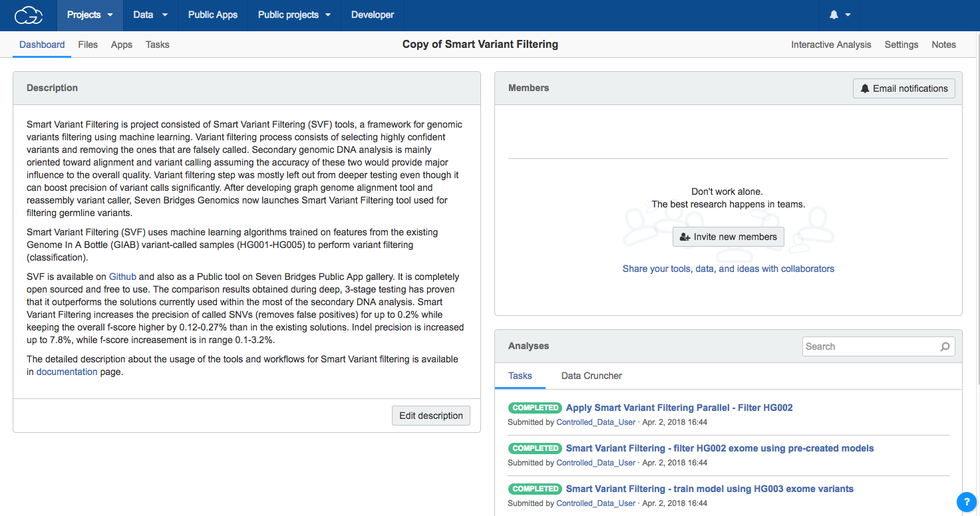The image size is (980, 516).
Task: Click Controlled_Data_User on the Parallel Filter HG002 task
Action: [x=596, y=422]
